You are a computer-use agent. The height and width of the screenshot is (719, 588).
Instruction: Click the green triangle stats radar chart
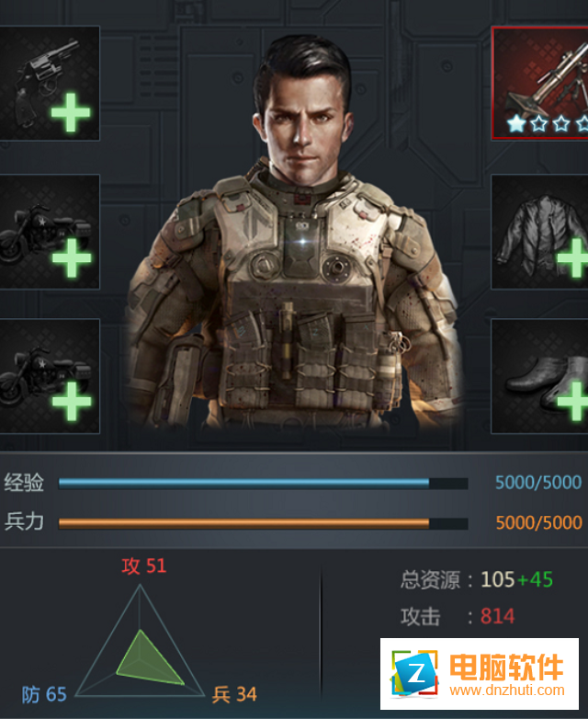tap(140, 641)
